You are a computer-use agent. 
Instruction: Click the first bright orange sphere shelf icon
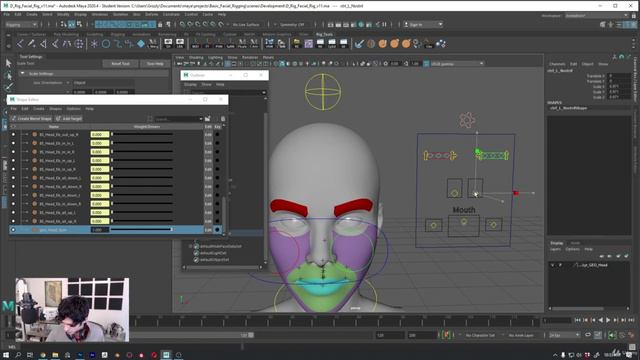click(x=382, y=43)
